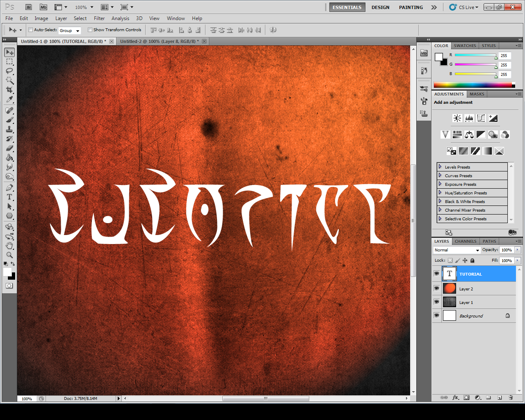Viewport: 525px width, 420px height.
Task: Select the Crop tool
Action: (x=9, y=90)
